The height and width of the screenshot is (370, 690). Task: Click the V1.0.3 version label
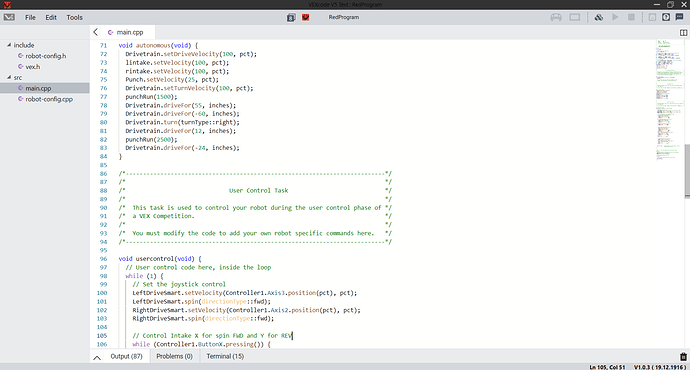pyautogui.click(x=660, y=367)
